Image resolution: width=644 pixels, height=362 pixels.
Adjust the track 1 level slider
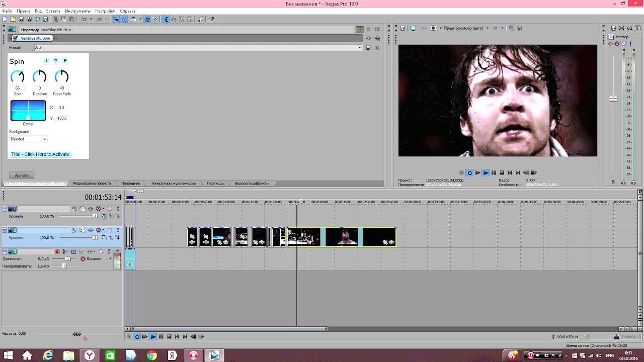point(95,216)
